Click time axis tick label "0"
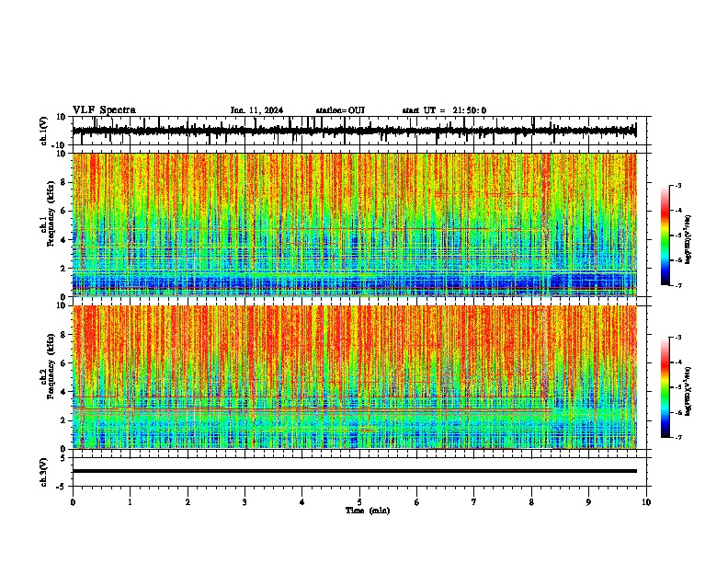 73,502
